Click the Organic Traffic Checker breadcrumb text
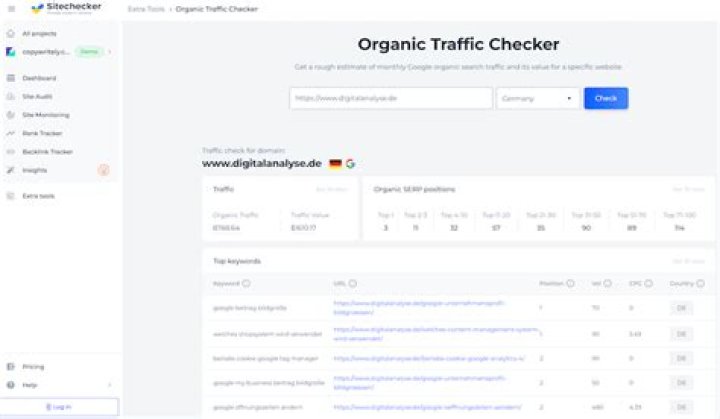Image resolution: width=720 pixels, height=419 pixels. [217, 9]
